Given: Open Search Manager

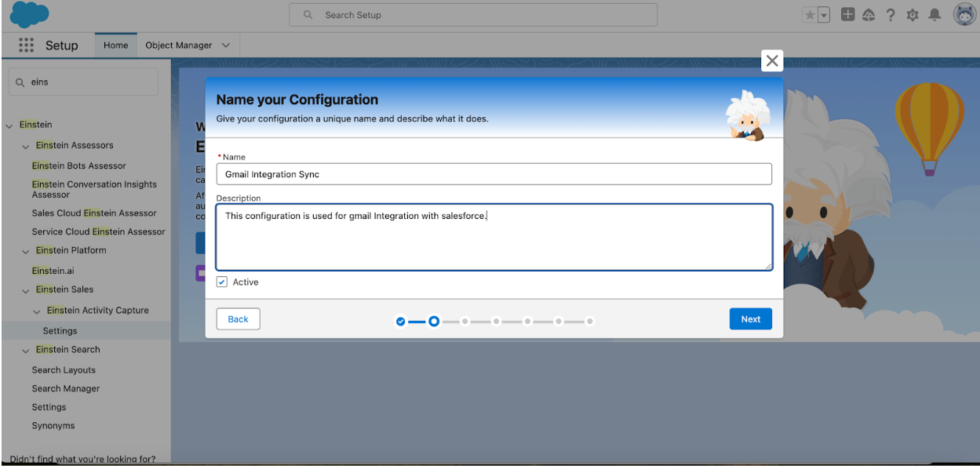Looking at the screenshot, I should [66, 388].
